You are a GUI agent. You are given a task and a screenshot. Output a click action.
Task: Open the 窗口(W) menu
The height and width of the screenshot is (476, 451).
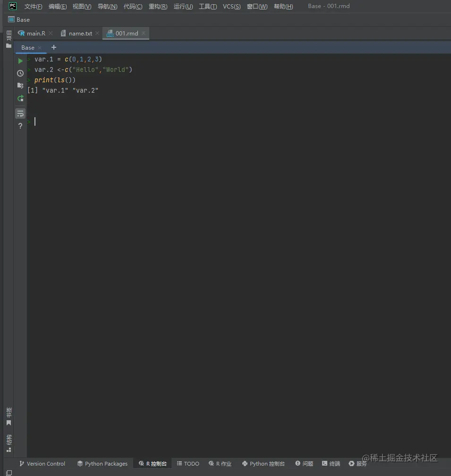[257, 6]
